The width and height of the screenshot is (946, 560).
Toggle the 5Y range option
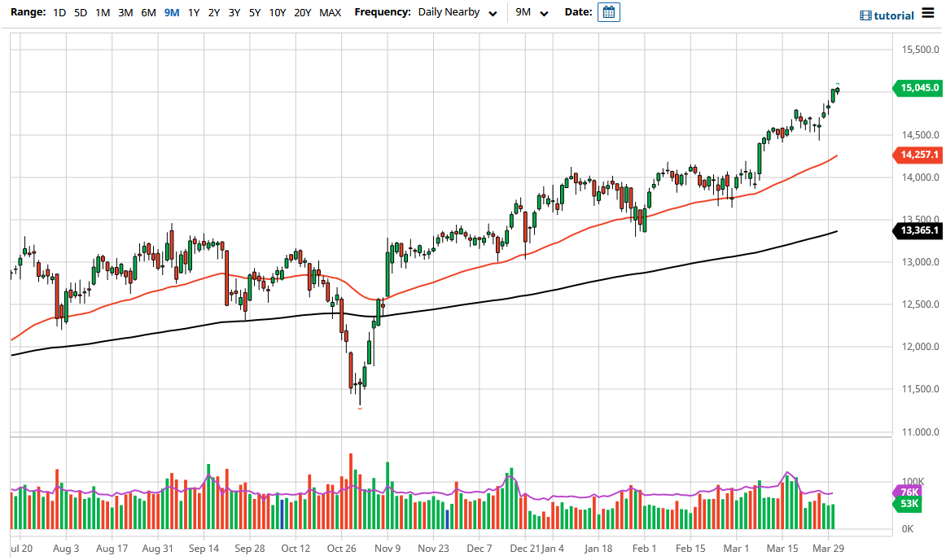point(253,12)
